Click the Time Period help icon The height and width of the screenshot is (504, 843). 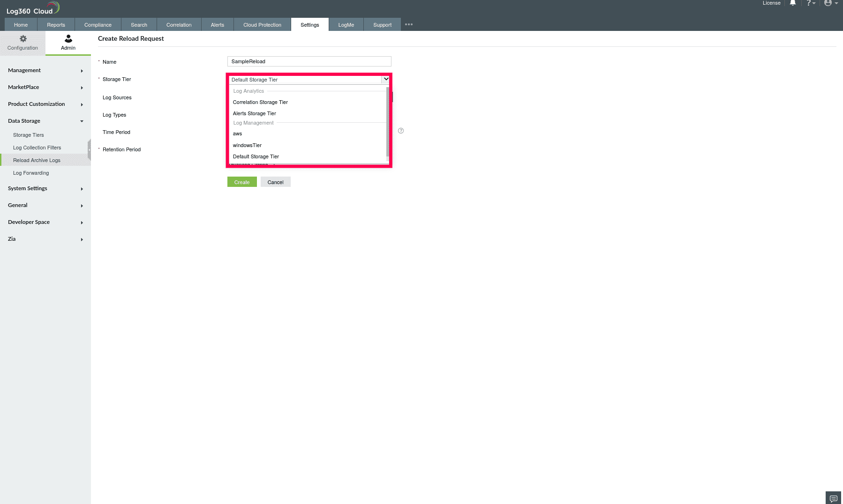(401, 131)
